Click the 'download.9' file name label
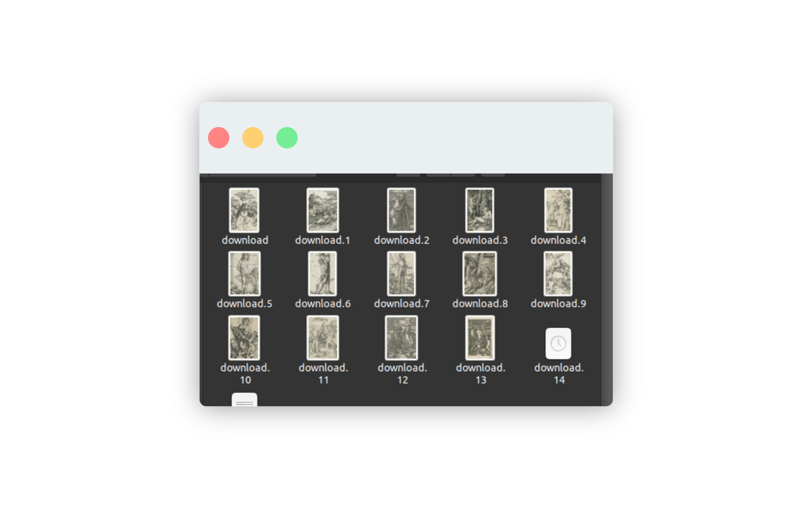 pyautogui.click(x=558, y=304)
